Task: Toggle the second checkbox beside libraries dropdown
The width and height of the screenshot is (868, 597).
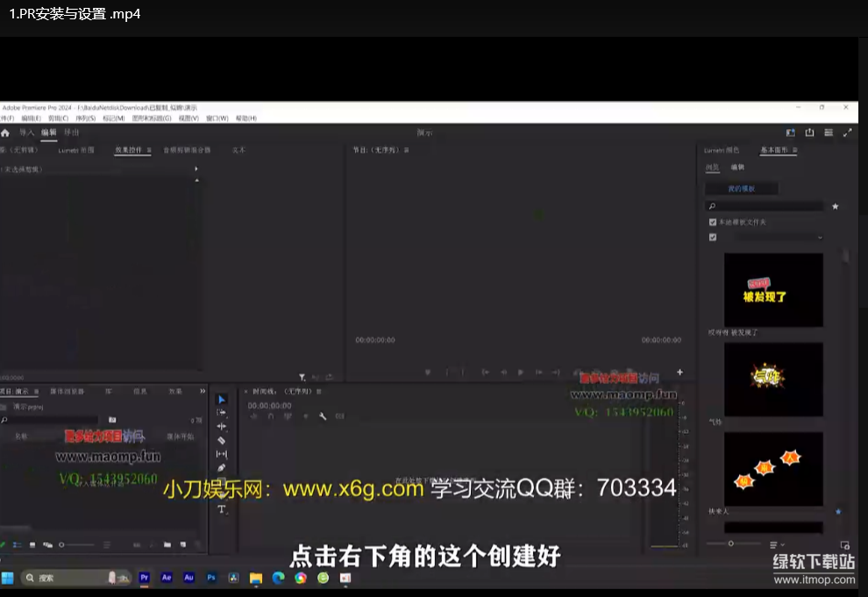Action: tap(713, 238)
